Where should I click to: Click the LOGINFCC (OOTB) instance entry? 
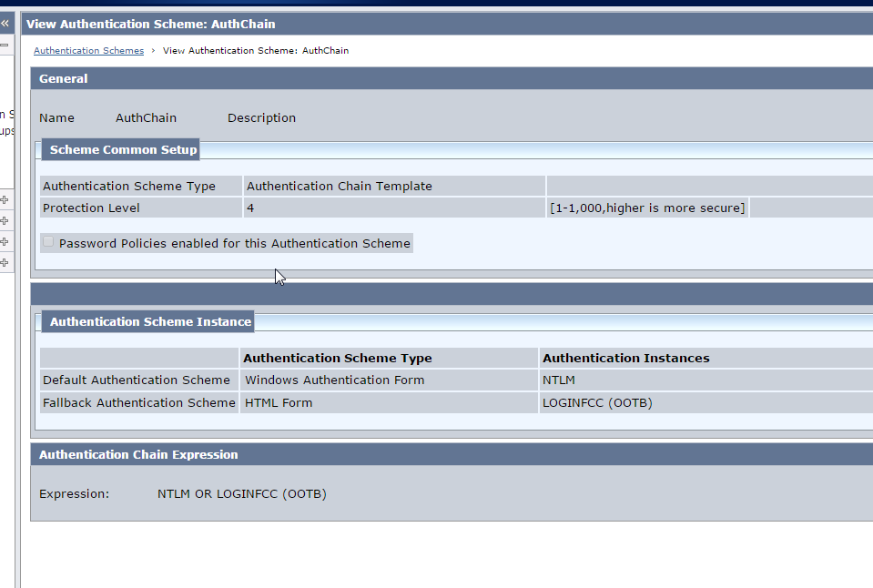point(596,402)
